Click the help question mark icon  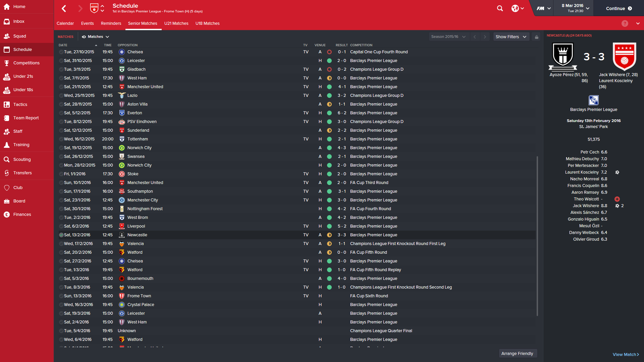625,23
